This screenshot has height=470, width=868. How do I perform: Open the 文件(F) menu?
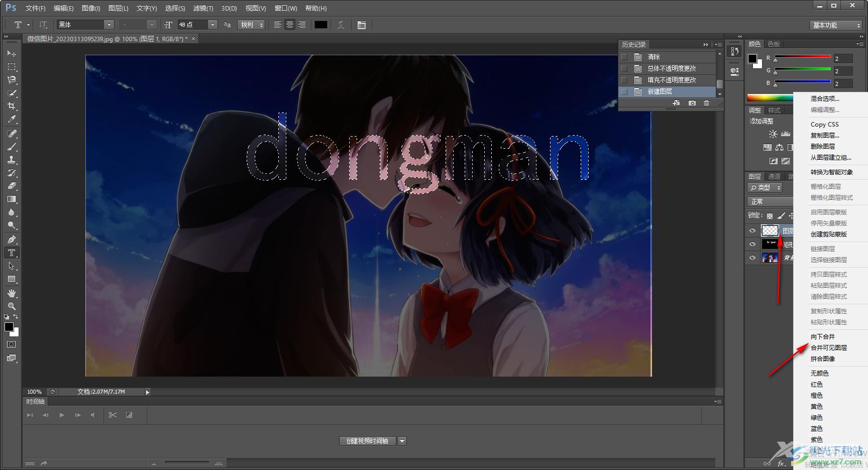tap(35, 8)
